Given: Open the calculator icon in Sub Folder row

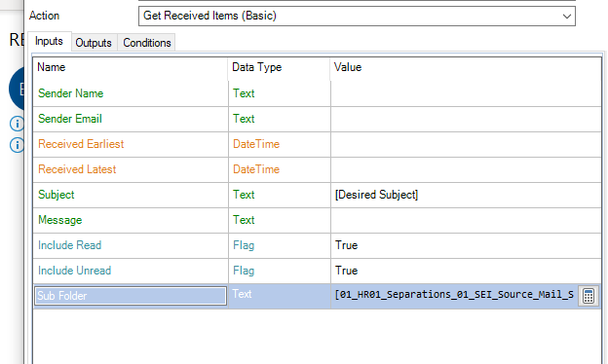Looking at the screenshot, I should [x=589, y=296].
